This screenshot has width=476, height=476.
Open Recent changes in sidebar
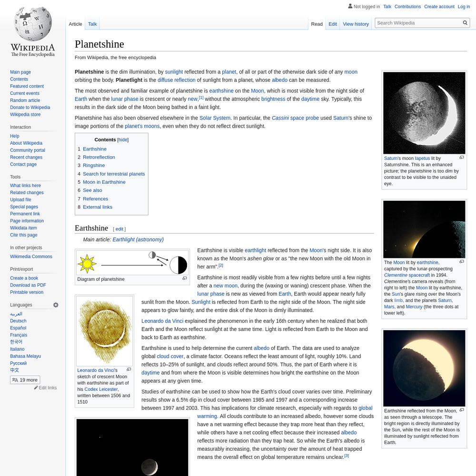(26, 157)
